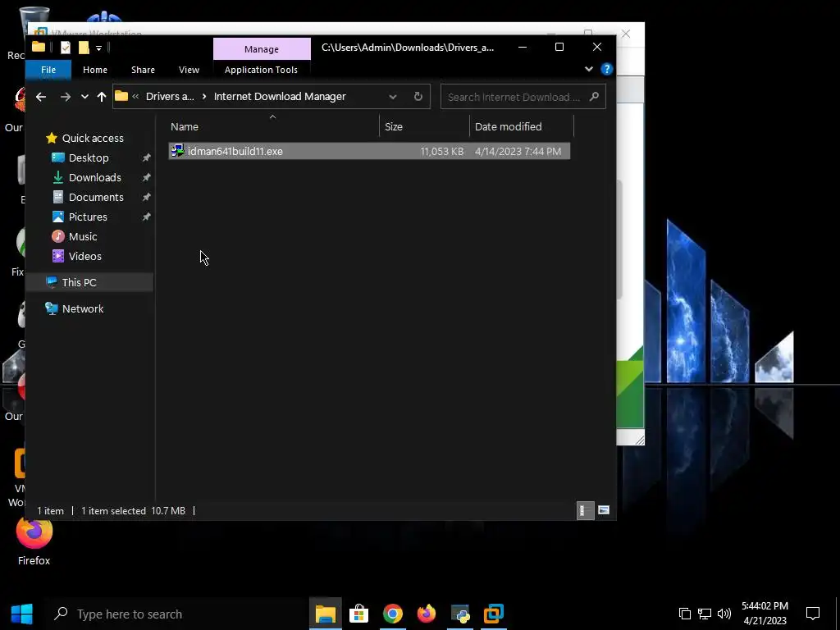The width and height of the screenshot is (840, 630).
Task: Launch Firefox from the taskbar
Action: pos(427,614)
